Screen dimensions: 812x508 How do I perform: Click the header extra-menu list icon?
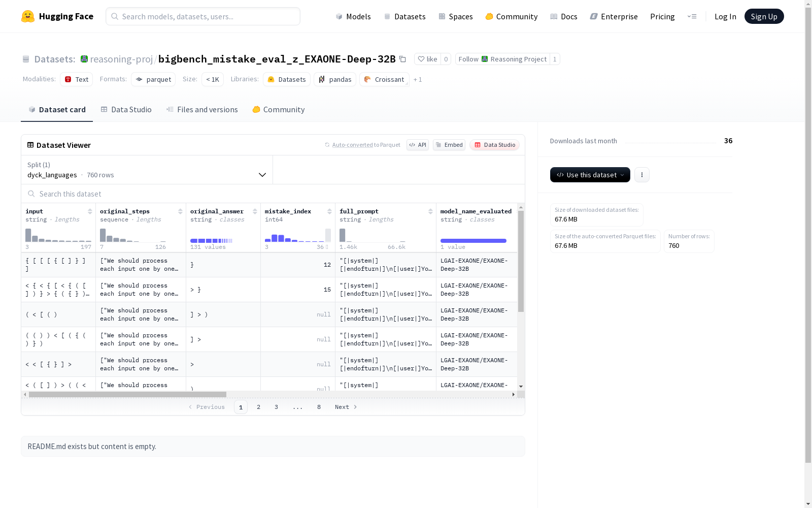(692, 16)
